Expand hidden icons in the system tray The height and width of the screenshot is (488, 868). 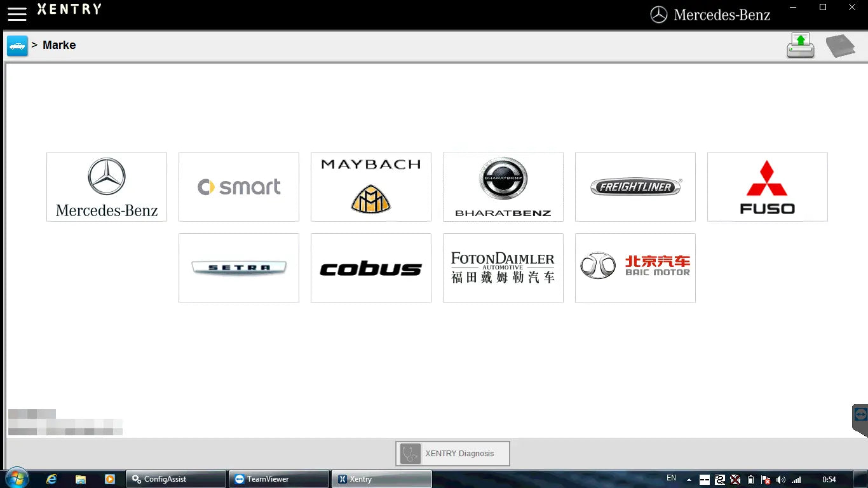pos(689,479)
